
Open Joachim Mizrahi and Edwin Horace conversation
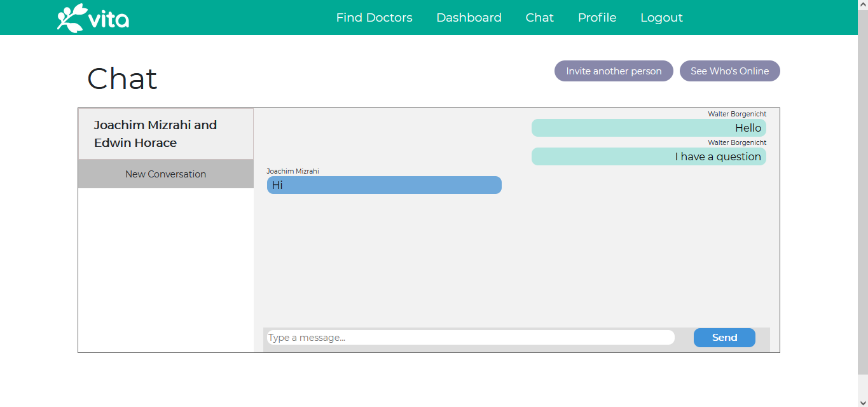coord(166,134)
